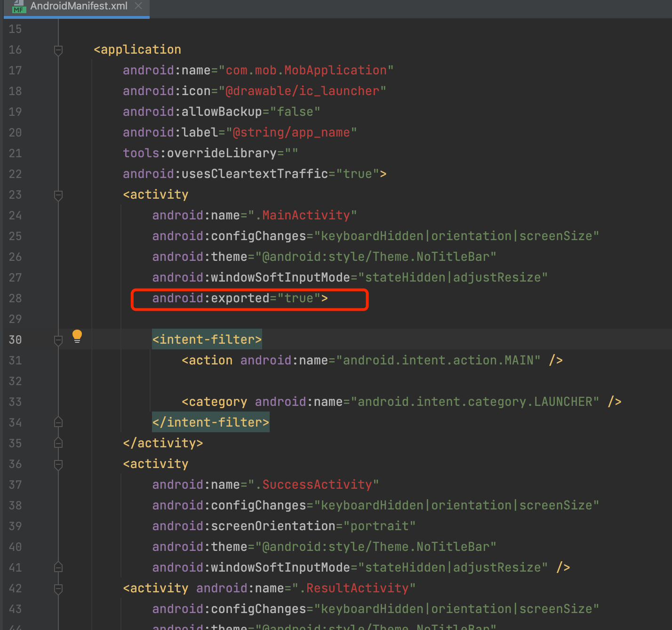Click the ".SuccessActivity" name value
The image size is (672, 630).
(x=313, y=485)
